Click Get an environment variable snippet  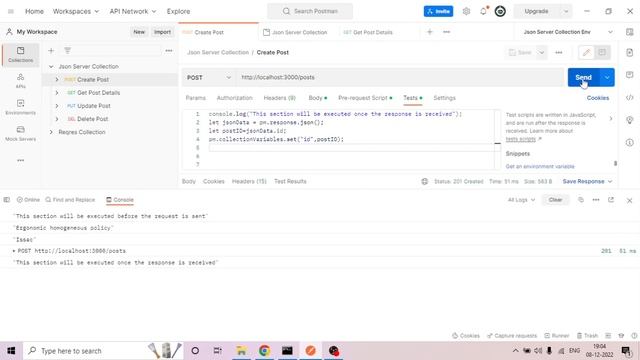coord(540,167)
